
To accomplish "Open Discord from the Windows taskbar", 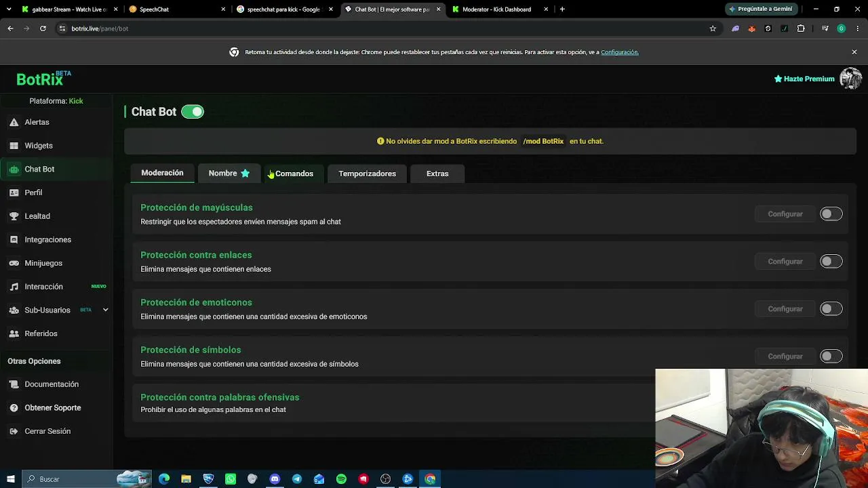I will click(x=275, y=479).
